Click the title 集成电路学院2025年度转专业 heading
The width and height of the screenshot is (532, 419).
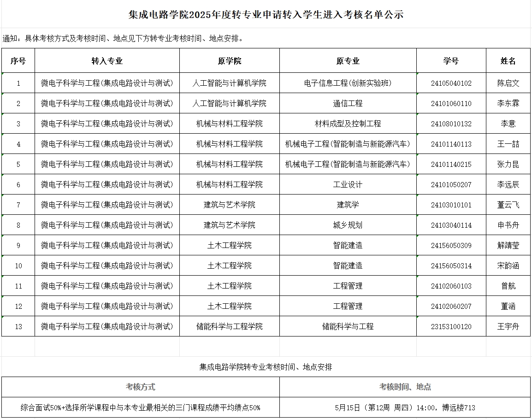point(266,15)
